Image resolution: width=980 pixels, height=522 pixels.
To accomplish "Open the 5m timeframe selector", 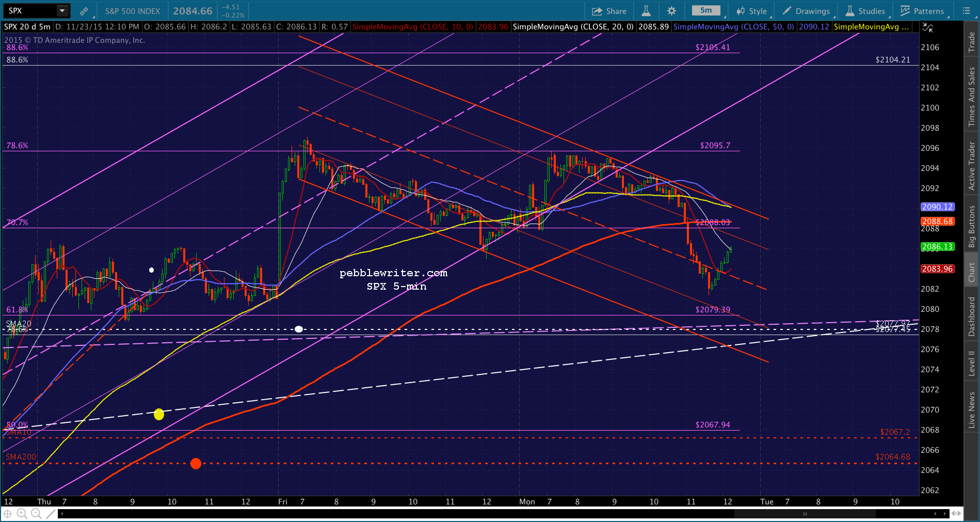I will (x=706, y=10).
